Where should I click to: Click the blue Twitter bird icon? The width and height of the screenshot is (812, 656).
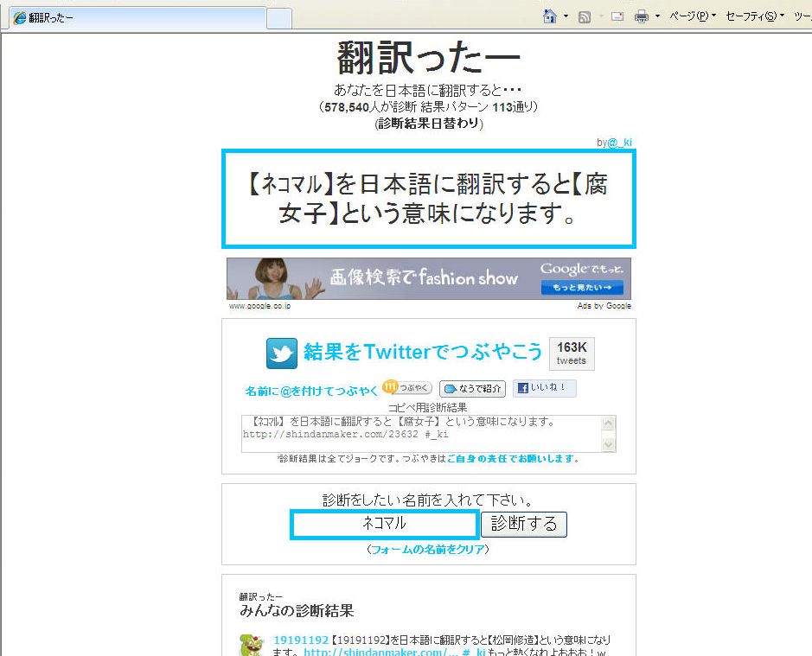[x=282, y=353]
